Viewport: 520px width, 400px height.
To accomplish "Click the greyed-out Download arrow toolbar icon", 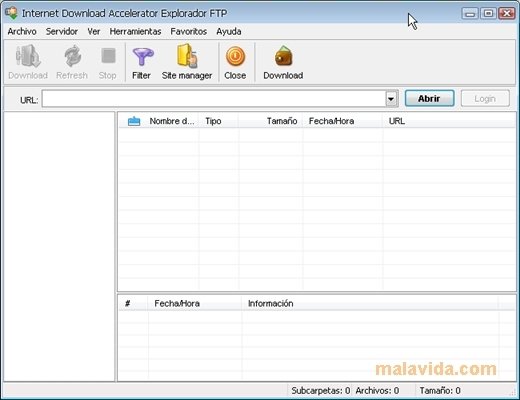I will [28, 56].
